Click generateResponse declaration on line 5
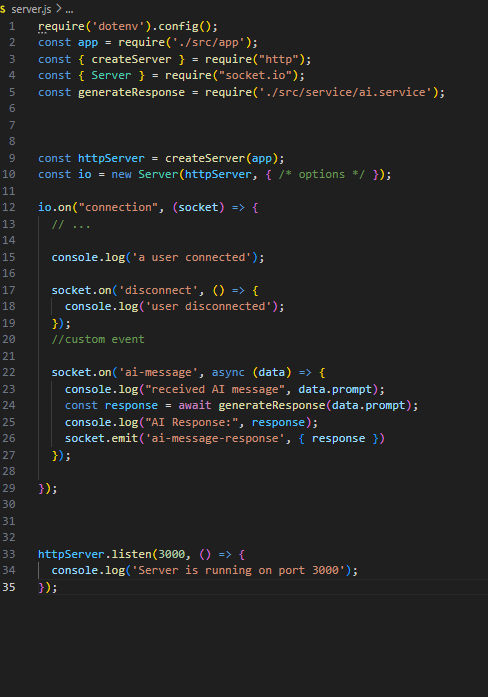Viewport: 488px width, 697px height. tap(131, 92)
